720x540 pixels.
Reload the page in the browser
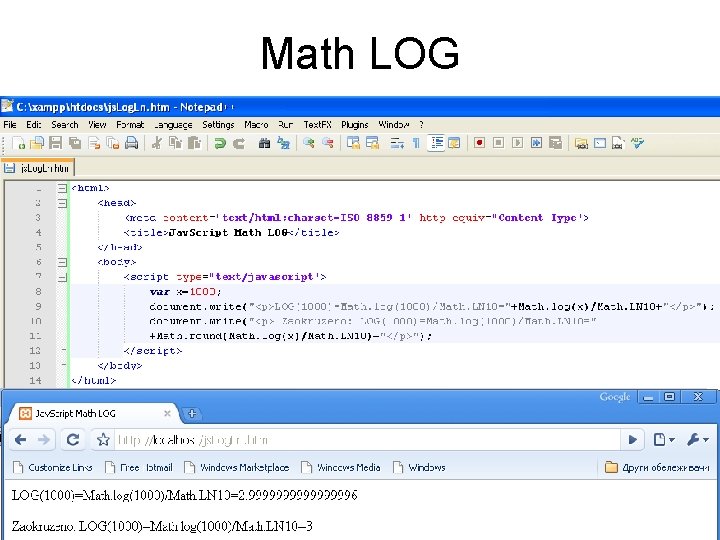click(73, 440)
